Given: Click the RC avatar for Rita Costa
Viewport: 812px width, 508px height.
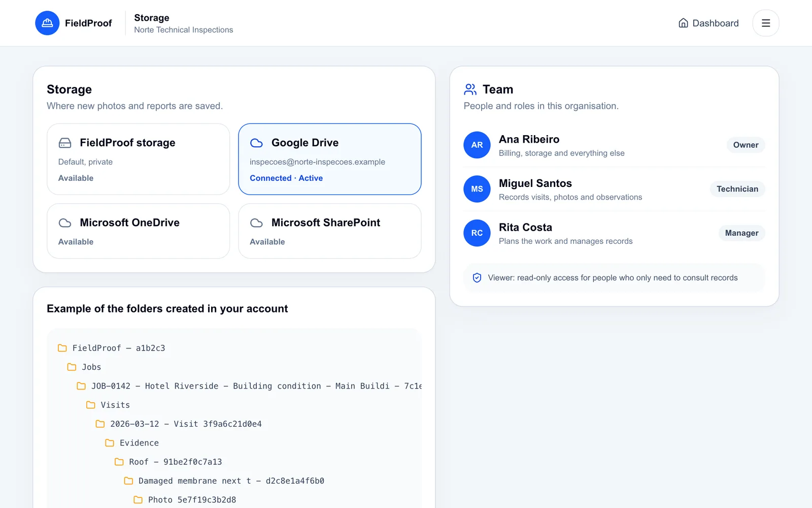Looking at the screenshot, I should pyautogui.click(x=477, y=233).
